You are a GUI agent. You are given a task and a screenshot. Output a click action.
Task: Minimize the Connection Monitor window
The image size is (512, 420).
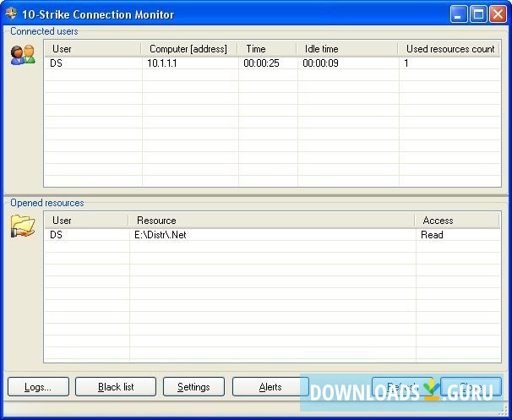[x=458, y=14]
